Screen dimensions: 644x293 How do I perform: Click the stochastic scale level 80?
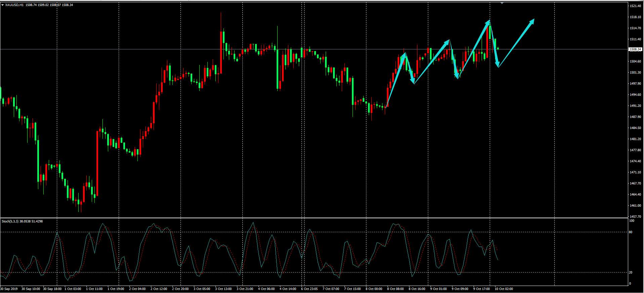tap(631, 232)
